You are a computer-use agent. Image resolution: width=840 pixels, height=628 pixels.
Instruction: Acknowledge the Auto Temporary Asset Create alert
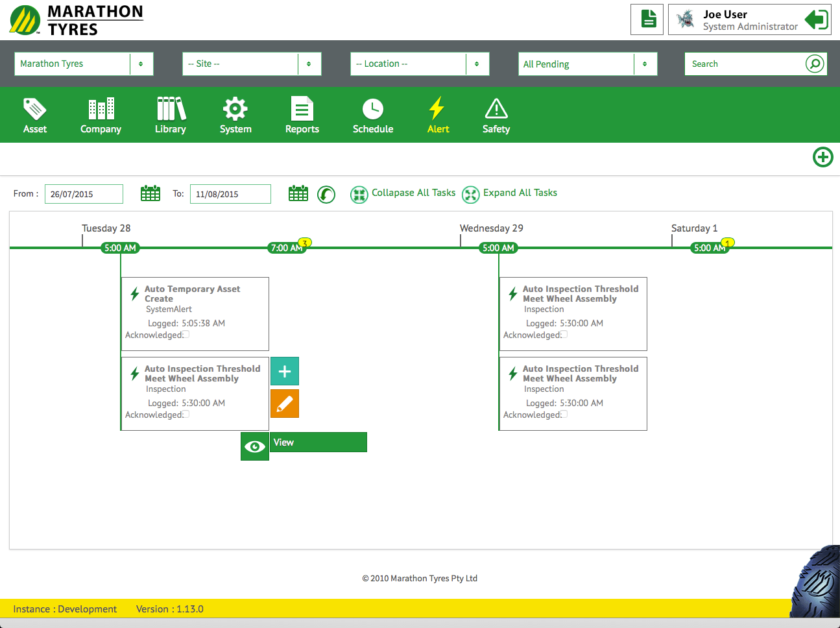click(x=186, y=335)
